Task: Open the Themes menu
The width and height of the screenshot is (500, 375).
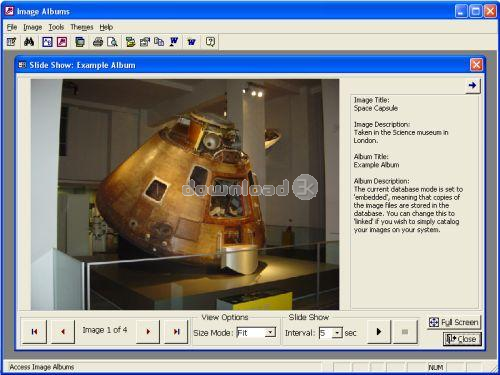Action: tap(82, 27)
